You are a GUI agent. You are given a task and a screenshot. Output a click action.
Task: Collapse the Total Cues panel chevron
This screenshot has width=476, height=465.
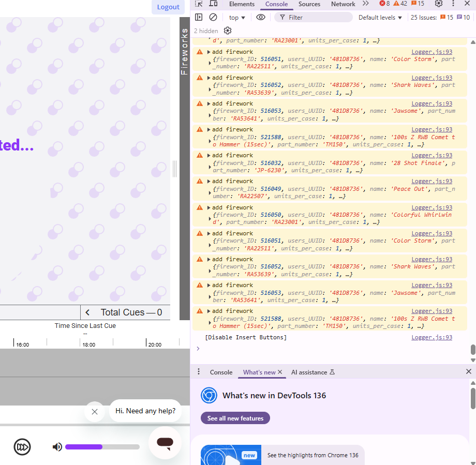tap(87, 312)
